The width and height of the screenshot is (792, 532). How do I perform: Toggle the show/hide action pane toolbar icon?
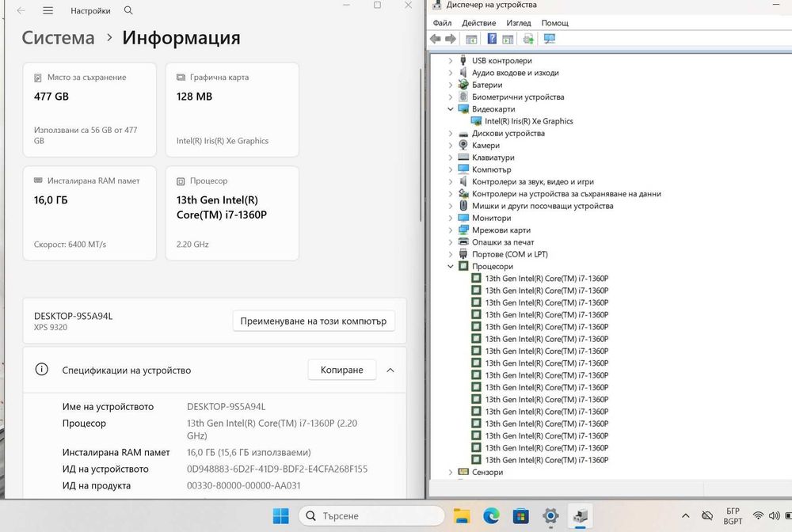click(508, 39)
